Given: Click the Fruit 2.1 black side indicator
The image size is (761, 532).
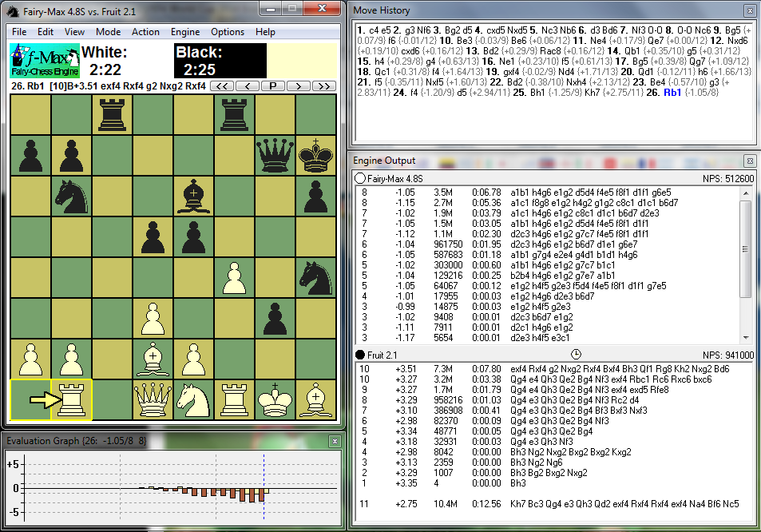Looking at the screenshot, I should [x=360, y=355].
